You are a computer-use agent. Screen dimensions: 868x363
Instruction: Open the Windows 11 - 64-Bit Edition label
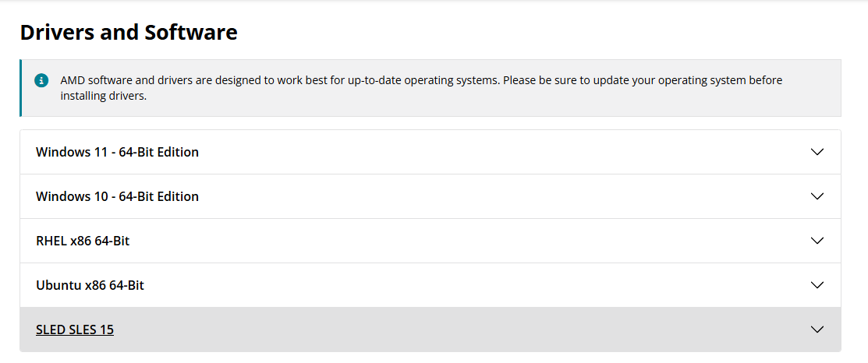coord(117,152)
